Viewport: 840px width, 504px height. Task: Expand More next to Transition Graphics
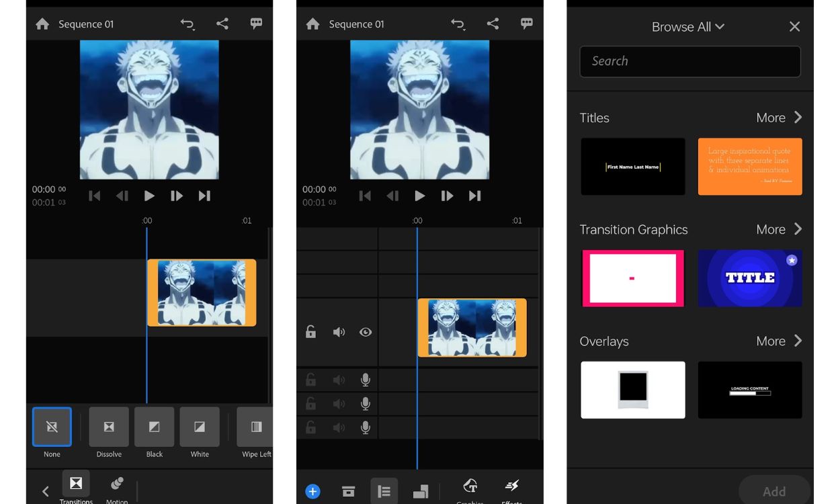[x=778, y=229]
